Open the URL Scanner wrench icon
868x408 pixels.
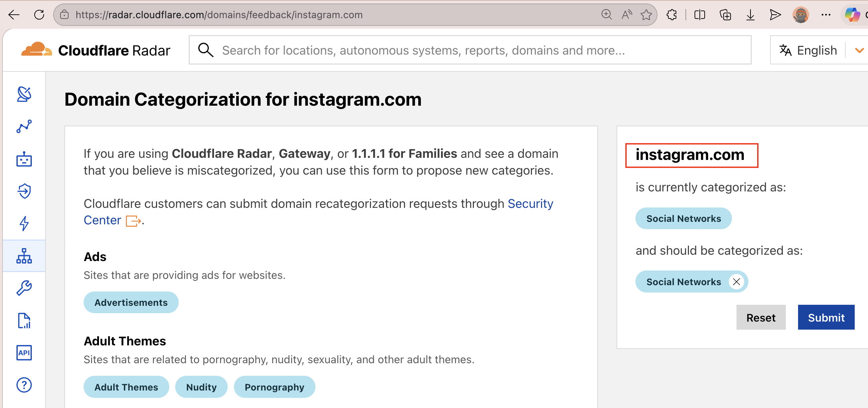[23, 288]
